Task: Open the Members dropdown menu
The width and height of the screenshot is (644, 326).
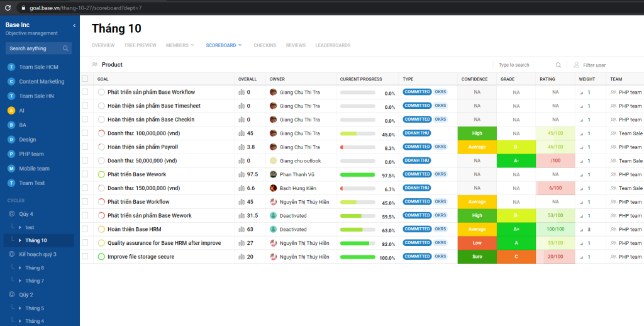Action: (x=180, y=45)
